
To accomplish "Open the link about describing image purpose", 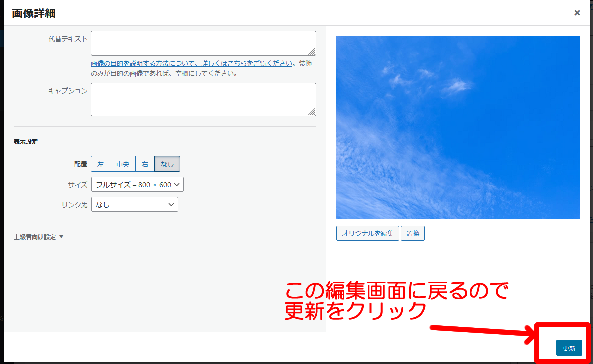I will [x=191, y=64].
